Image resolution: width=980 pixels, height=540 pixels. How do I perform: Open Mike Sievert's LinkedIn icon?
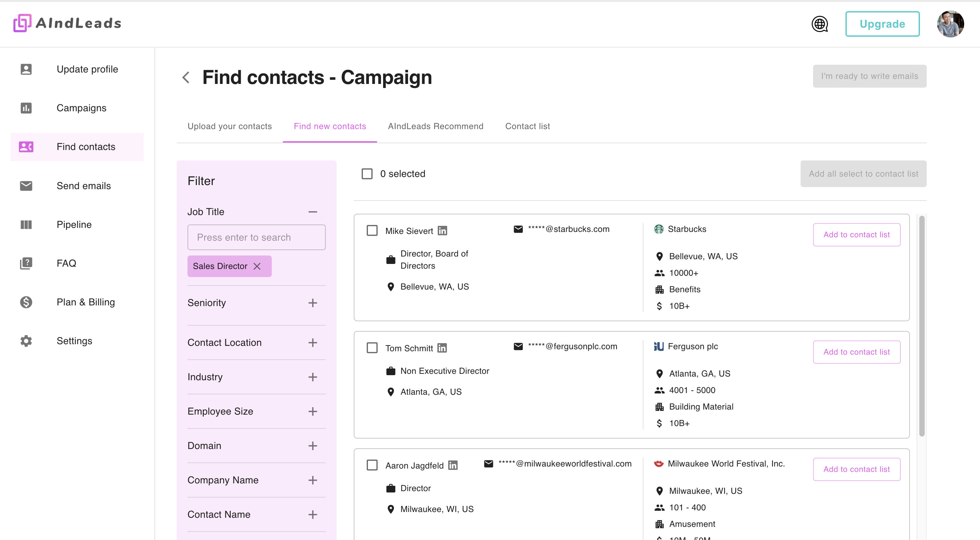click(x=442, y=231)
